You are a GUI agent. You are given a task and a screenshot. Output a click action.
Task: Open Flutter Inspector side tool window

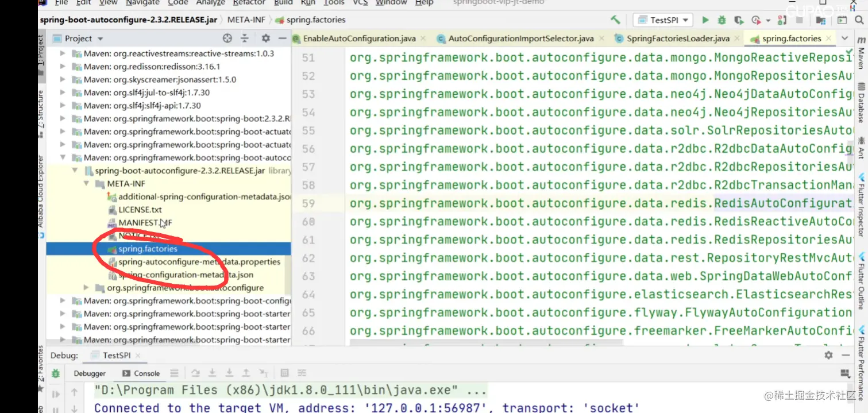click(x=861, y=206)
